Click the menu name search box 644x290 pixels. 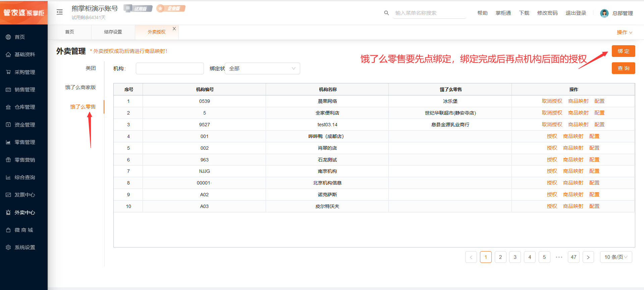click(x=429, y=13)
